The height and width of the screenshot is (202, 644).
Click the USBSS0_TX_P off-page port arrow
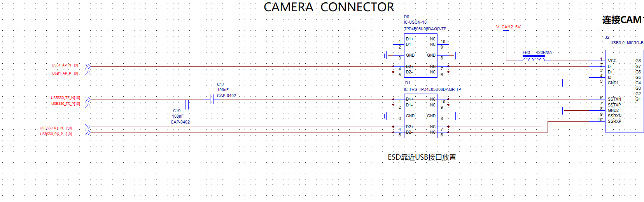pos(88,105)
